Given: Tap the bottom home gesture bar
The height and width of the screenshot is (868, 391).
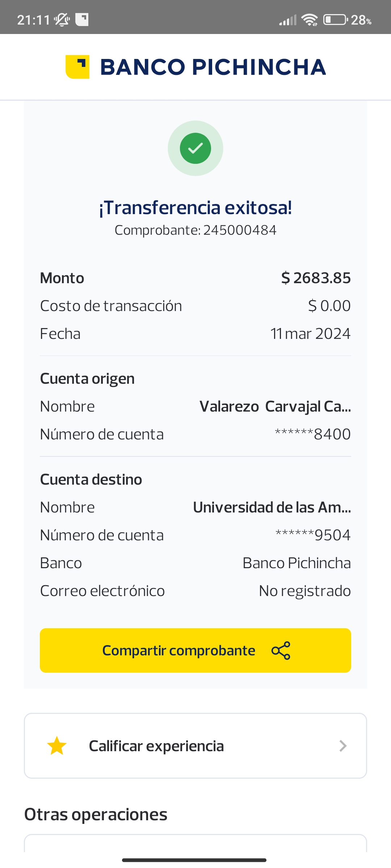Looking at the screenshot, I should (x=194, y=860).
